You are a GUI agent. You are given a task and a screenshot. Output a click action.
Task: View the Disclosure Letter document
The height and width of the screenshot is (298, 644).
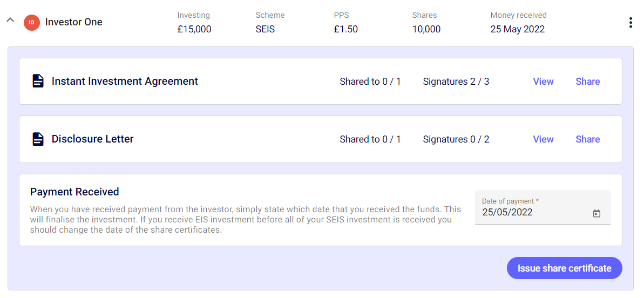pyautogui.click(x=543, y=139)
